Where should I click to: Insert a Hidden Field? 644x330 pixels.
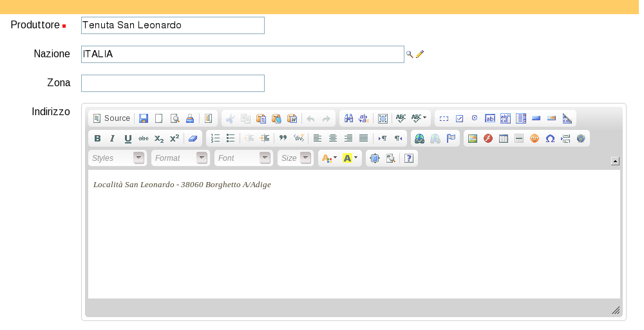click(567, 118)
